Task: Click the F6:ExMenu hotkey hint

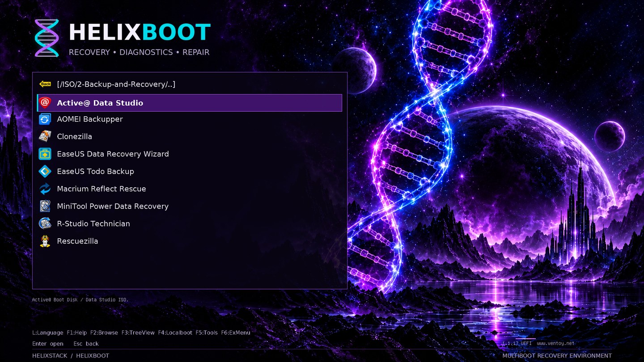Action: (236, 333)
